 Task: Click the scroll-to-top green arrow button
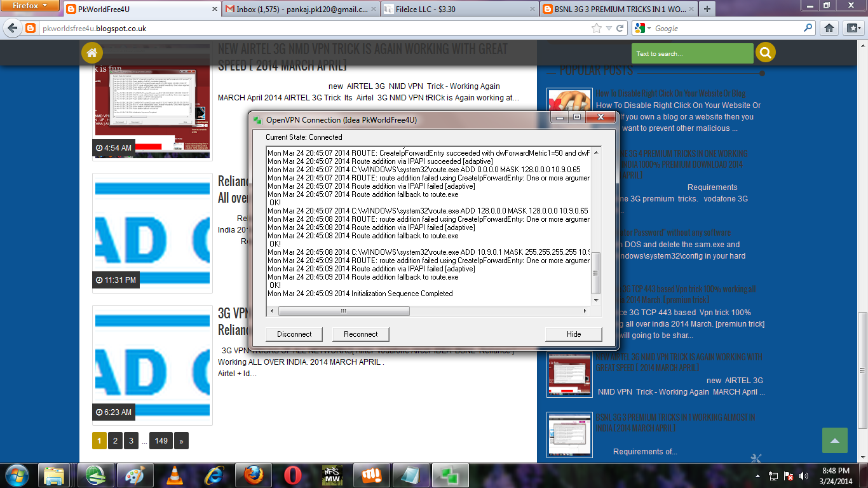pos(835,440)
